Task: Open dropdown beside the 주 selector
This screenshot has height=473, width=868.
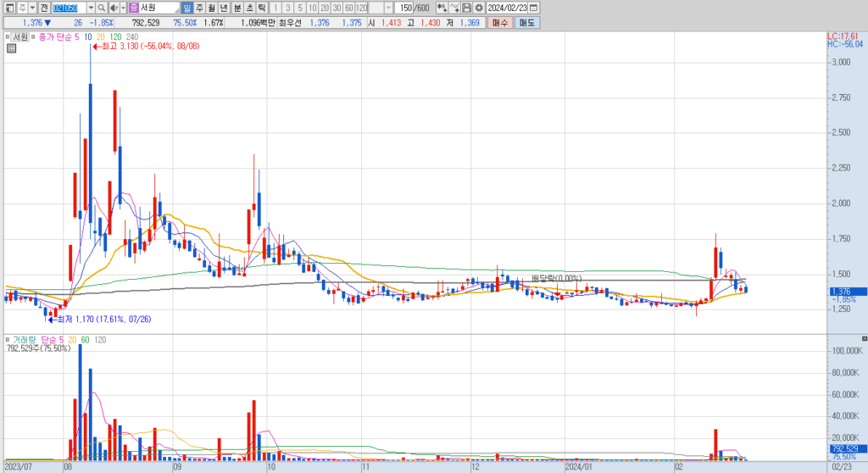Action: click(32, 8)
